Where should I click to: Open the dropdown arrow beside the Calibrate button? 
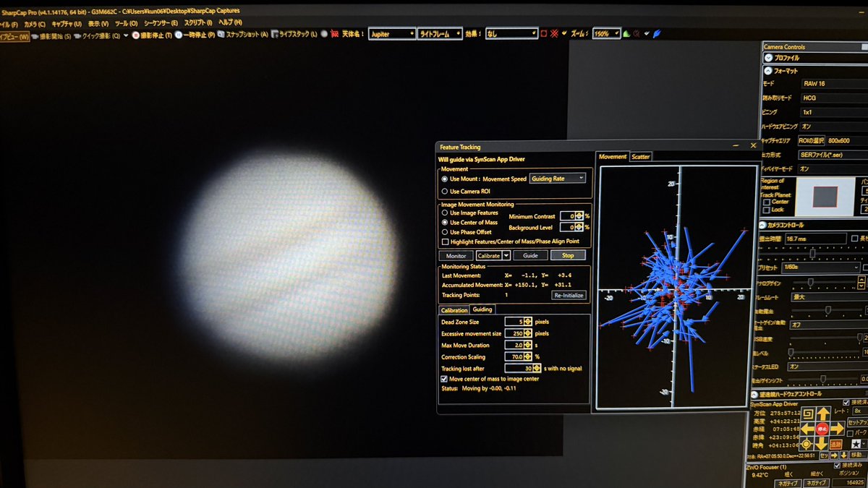pyautogui.click(x=506, y=255)
